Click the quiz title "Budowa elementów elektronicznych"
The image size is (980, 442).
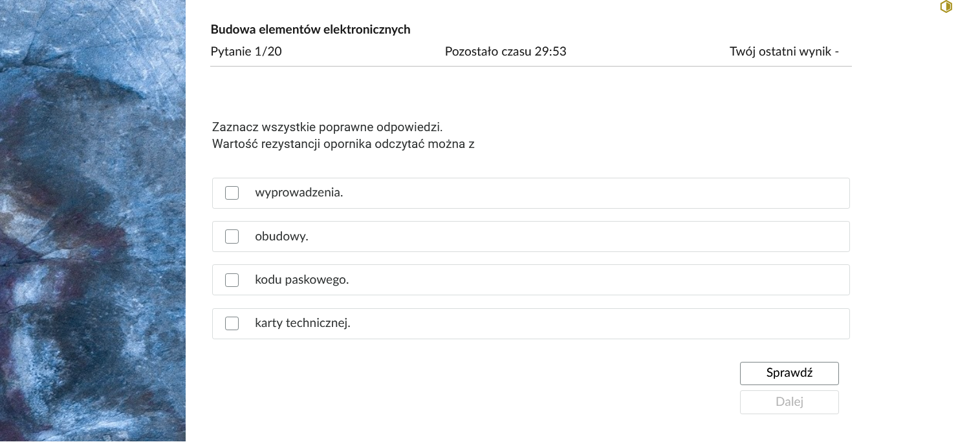pyautogui.click(x=310, y=29)
